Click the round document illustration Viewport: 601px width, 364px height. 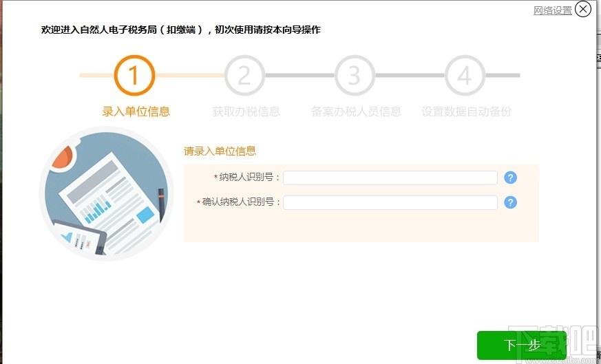(x=106, y=195)
